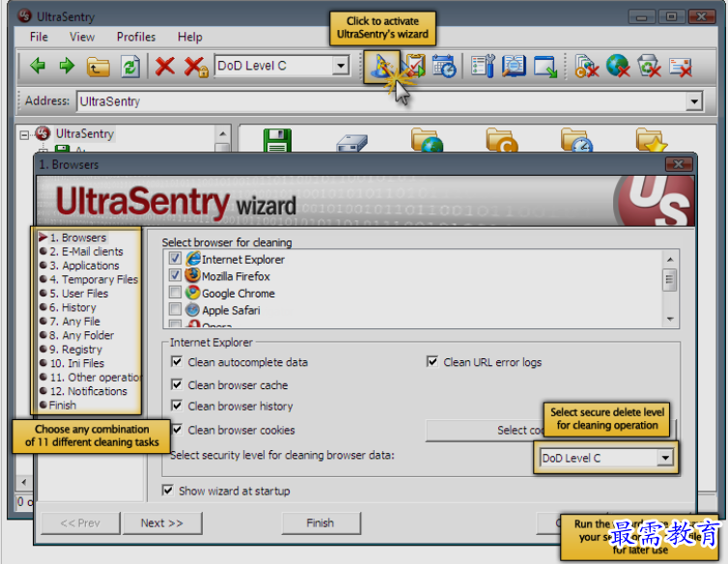Click the Refresh toolbar icon

point(130,67)
